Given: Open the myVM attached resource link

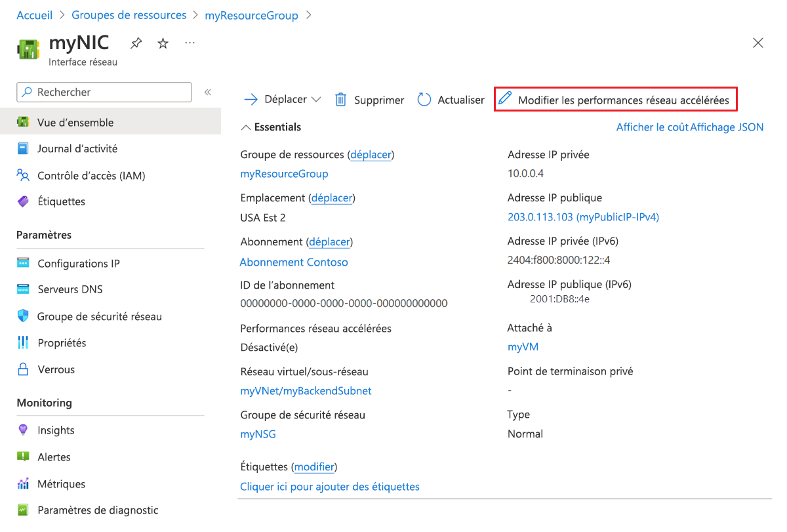Looking at the screenshot, I should pyautogui.click(x=523, y=347).
